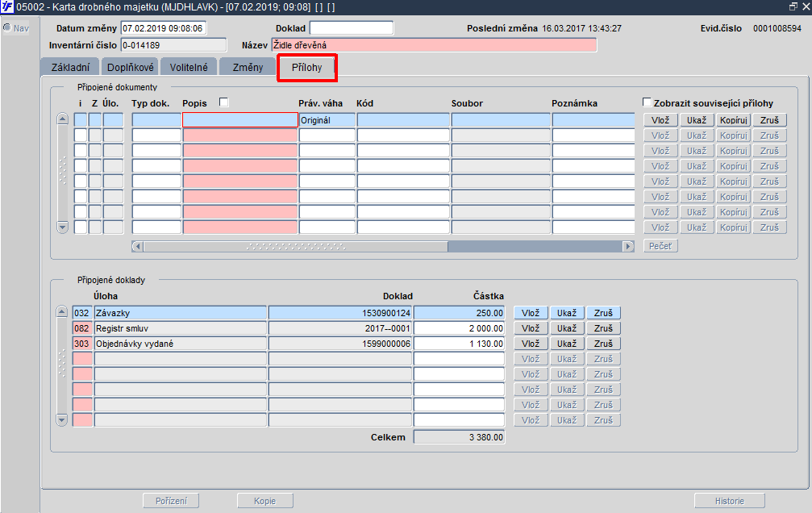Click the first row Poznámka field
The image size is (812, 513).
coord(593,119)
